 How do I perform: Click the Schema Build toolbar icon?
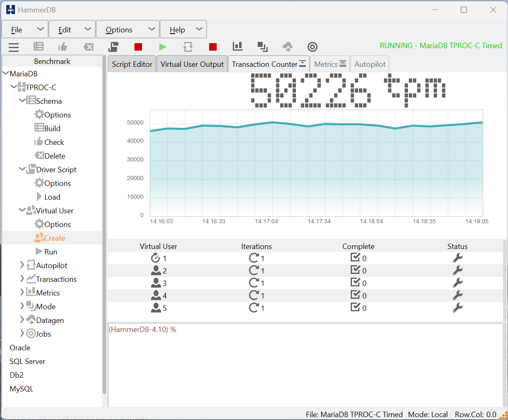click(39, 47)
